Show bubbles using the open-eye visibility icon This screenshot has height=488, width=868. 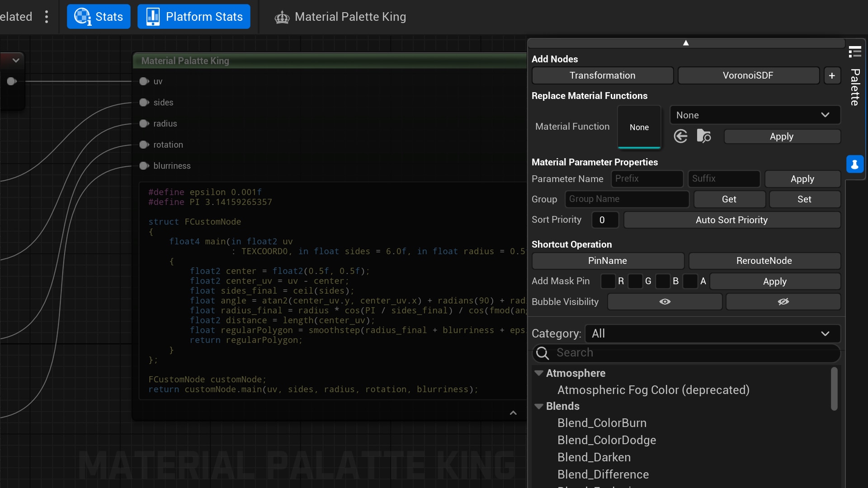(665, 301)
